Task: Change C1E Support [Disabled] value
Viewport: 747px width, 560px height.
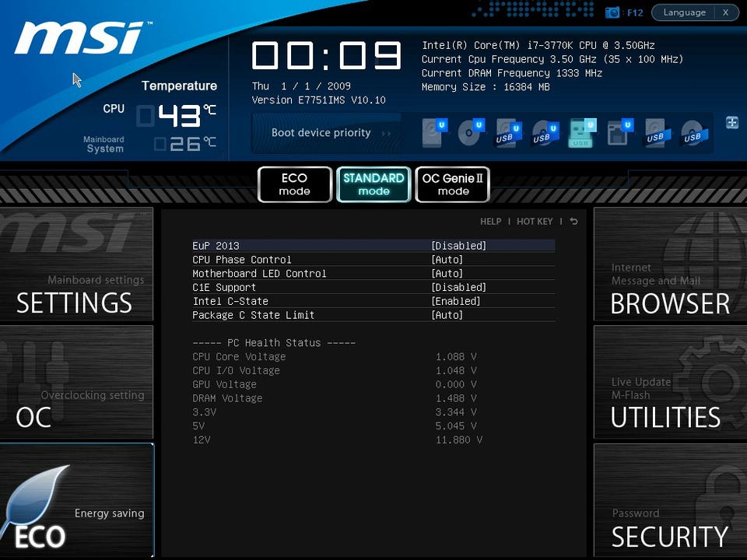Action: [459, 287]
